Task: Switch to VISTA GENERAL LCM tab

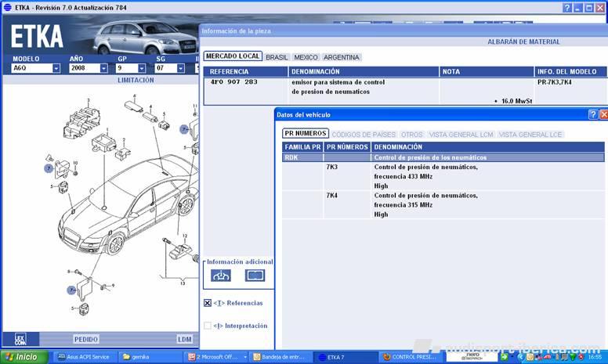Action: click(x=461, y=135)
